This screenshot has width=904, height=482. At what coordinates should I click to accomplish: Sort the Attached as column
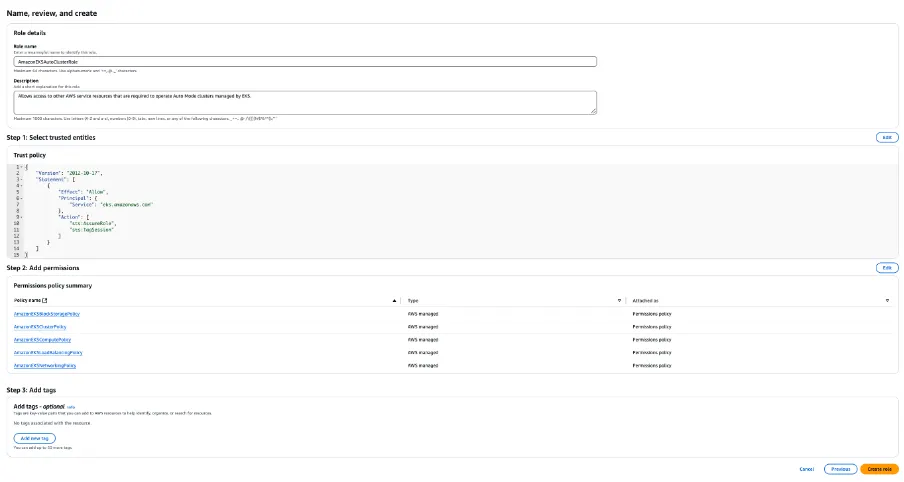[887, 300]
